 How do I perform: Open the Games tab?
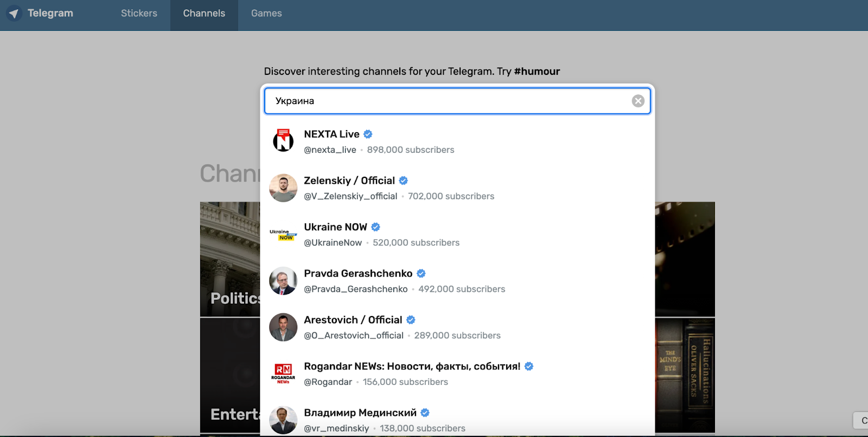pos(266,13)
